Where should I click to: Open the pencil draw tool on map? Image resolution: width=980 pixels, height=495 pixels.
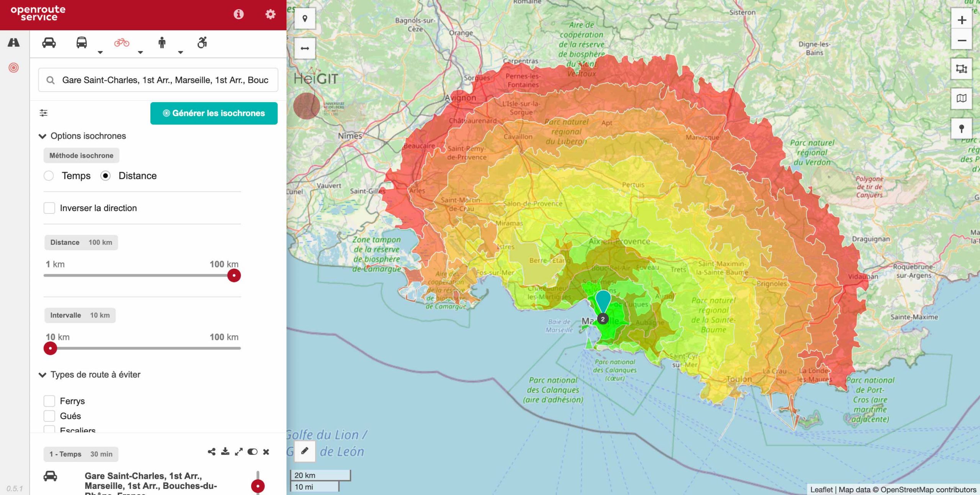305,451
